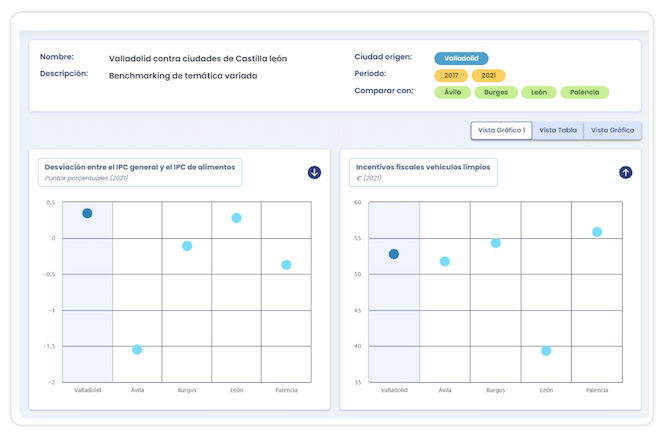Click Burgos data point in Incentivos chart
This screenshot has height=438, width=667.
click(496, 243)
